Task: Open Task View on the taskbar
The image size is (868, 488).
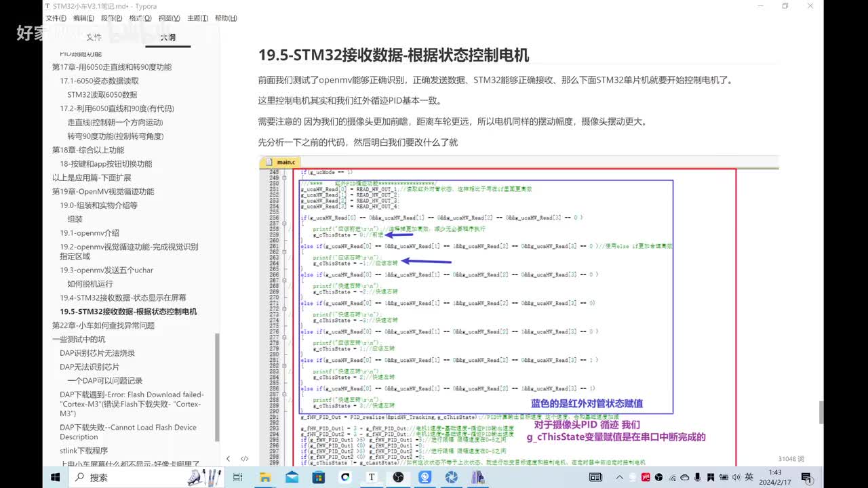Action: pyautogui.click(x=237, y=477)
